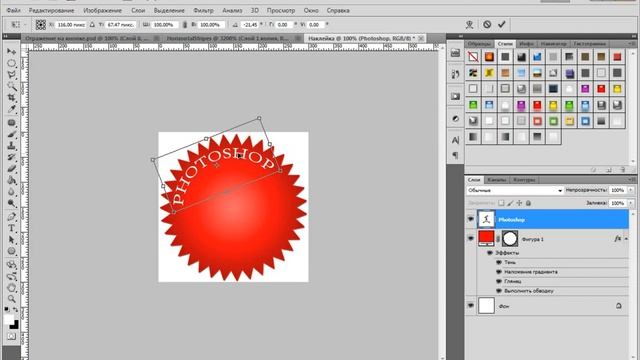Screen dimensions: 640x360
Task: Select the Фигура 1 vector mask thumbnail
Action: pyautogui.click(x=510, y=238)
